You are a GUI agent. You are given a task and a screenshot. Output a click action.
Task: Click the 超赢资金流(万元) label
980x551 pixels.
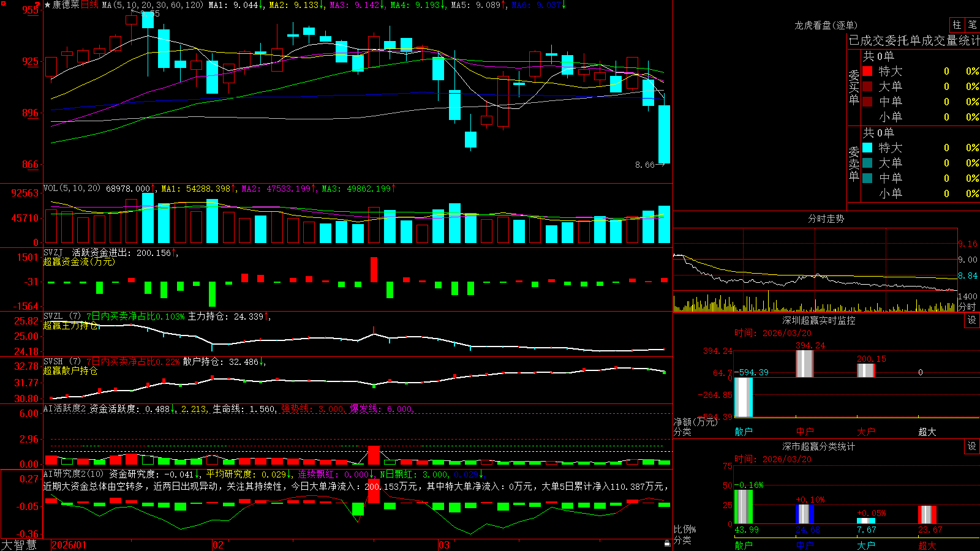click(x=79, y=261)
